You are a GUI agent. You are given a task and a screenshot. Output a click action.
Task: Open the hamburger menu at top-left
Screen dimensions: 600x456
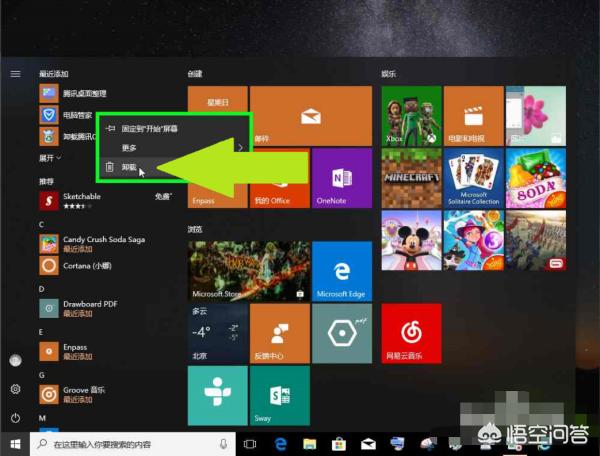[x=15, y=74]
